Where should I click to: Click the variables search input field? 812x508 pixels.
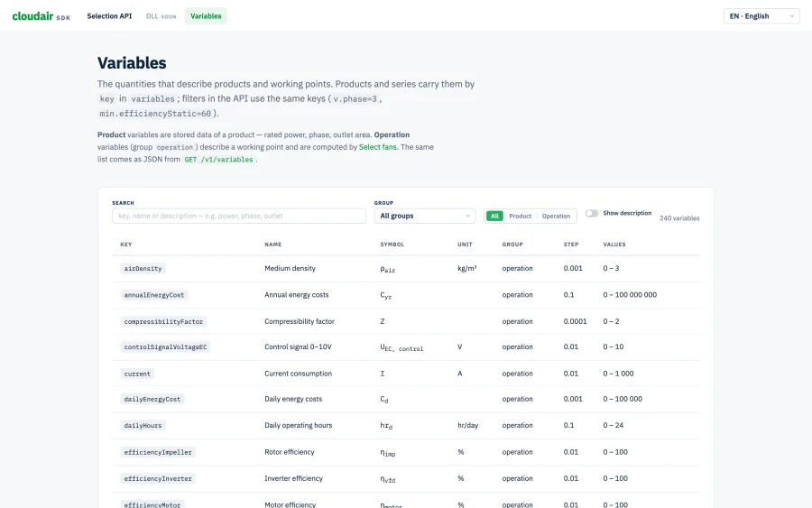pyautogui.click(x=239, y=216)
